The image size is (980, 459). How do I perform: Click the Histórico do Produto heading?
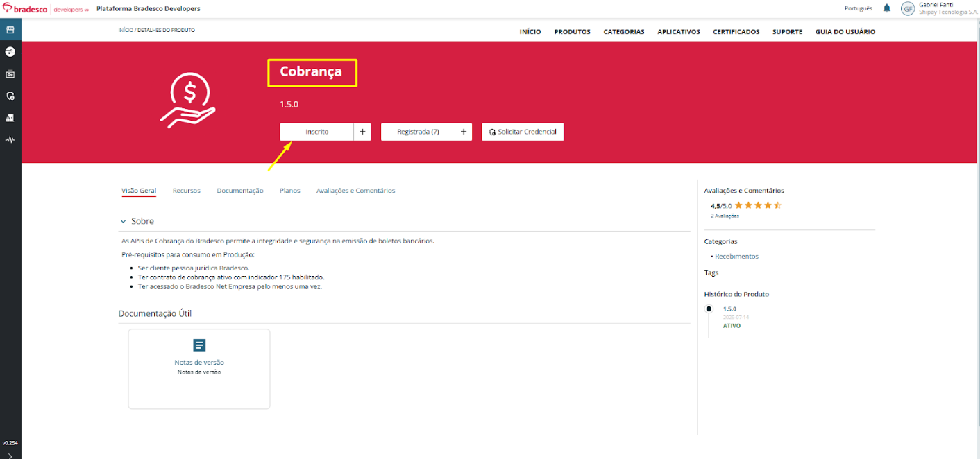736,294
